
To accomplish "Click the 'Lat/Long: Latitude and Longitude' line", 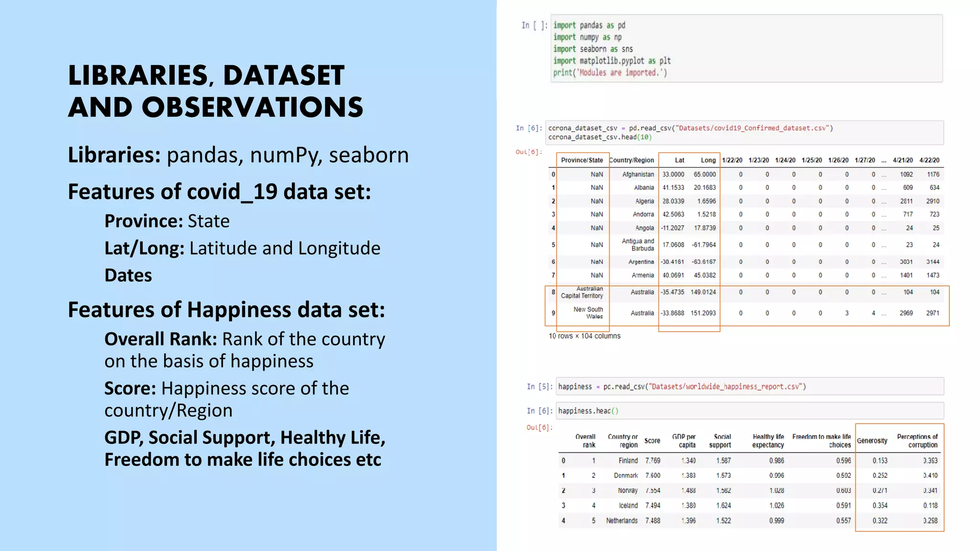I will 243,248.
